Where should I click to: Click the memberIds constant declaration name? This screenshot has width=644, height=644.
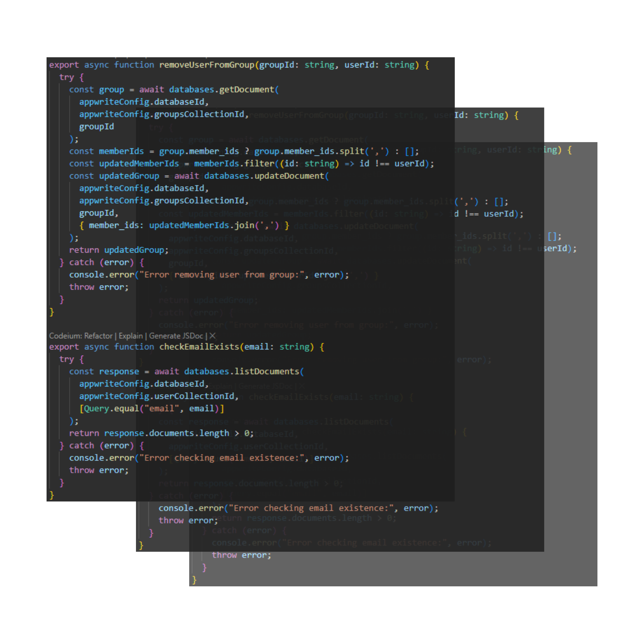[121, 151]
